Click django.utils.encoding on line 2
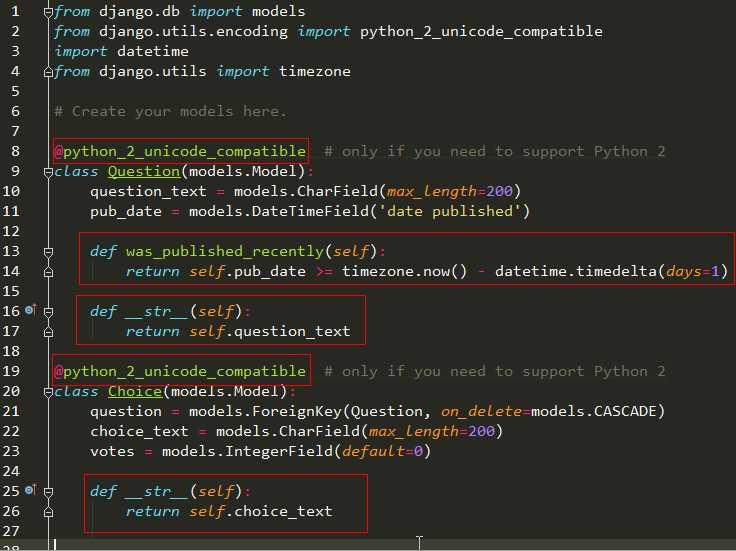 pyautogui.click(x=193, y=31)
